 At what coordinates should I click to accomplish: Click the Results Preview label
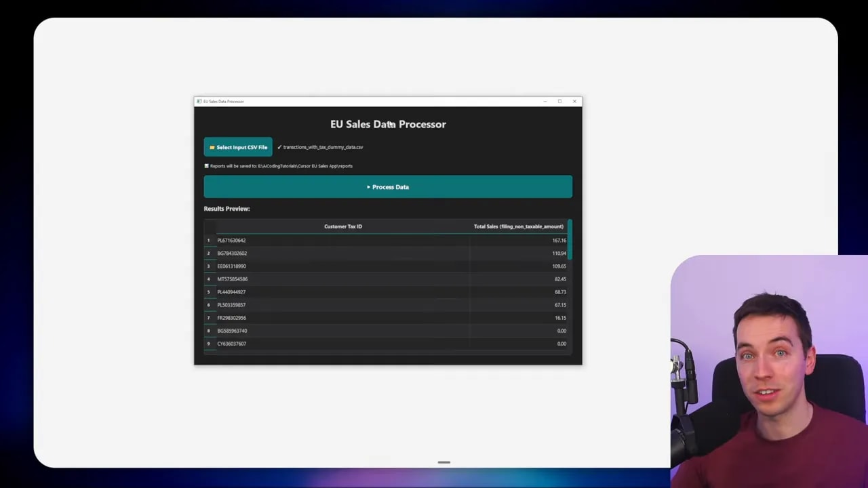[x=226, y=209]
